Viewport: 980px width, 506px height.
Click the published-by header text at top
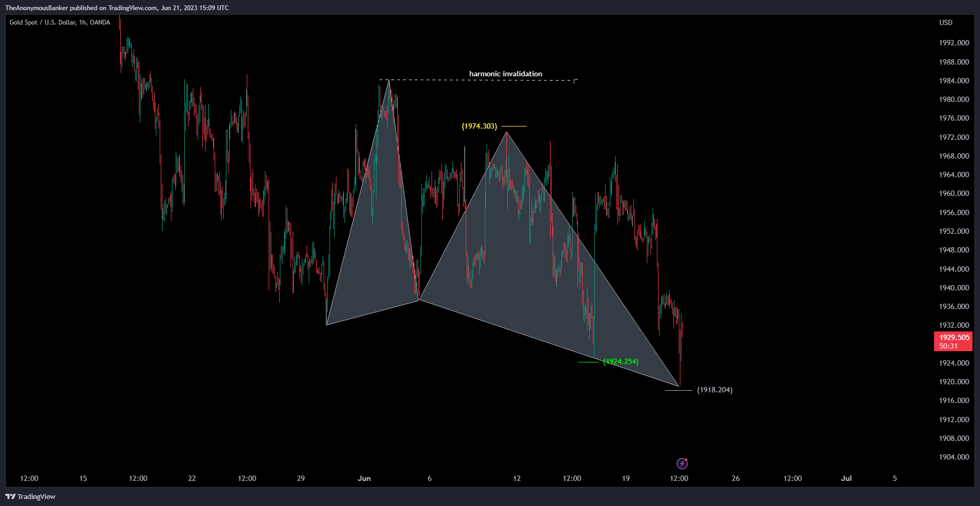pos(117,7)
